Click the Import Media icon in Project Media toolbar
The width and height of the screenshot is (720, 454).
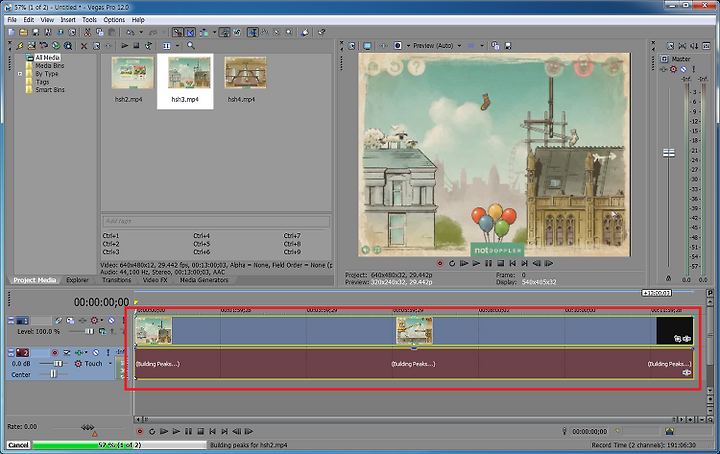31,45
